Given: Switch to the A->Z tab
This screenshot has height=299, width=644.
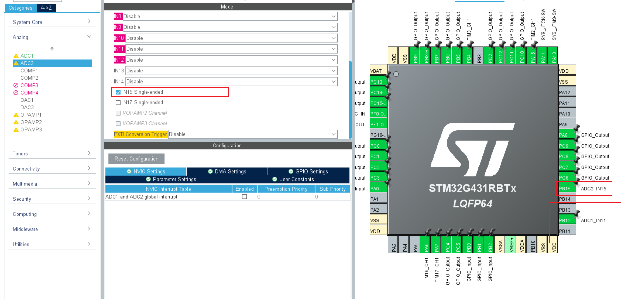Looking at the screenshot, I should point(46,8).
